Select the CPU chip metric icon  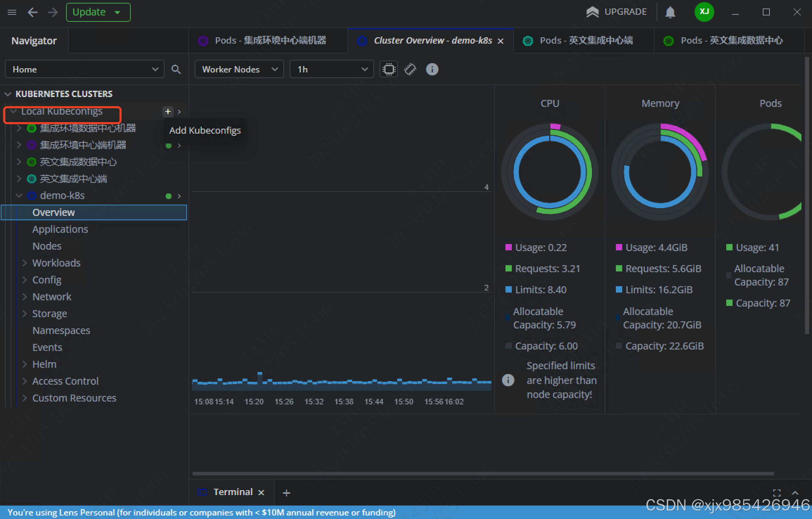pyautogui.click(x=389, y=69)
